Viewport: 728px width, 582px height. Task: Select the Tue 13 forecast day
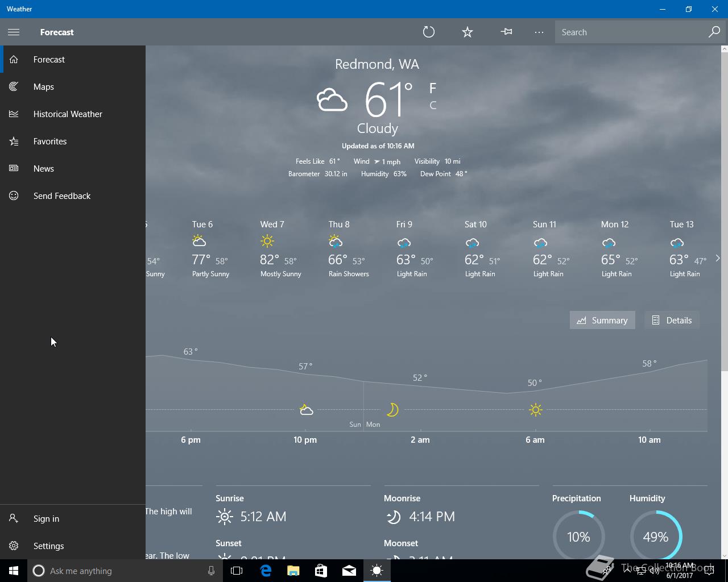[x=689, y=249]
